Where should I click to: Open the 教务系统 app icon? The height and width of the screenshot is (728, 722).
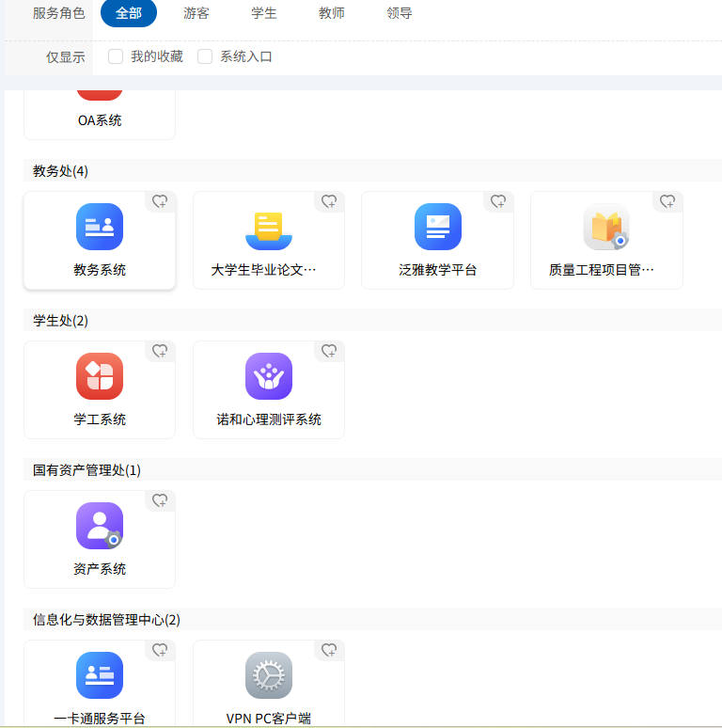point(100,227)
